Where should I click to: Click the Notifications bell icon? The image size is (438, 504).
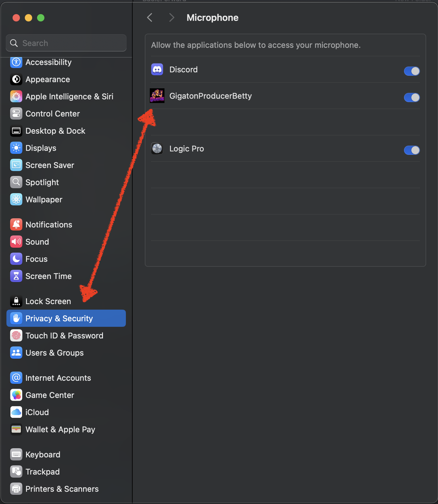click(x=16, y=225)
